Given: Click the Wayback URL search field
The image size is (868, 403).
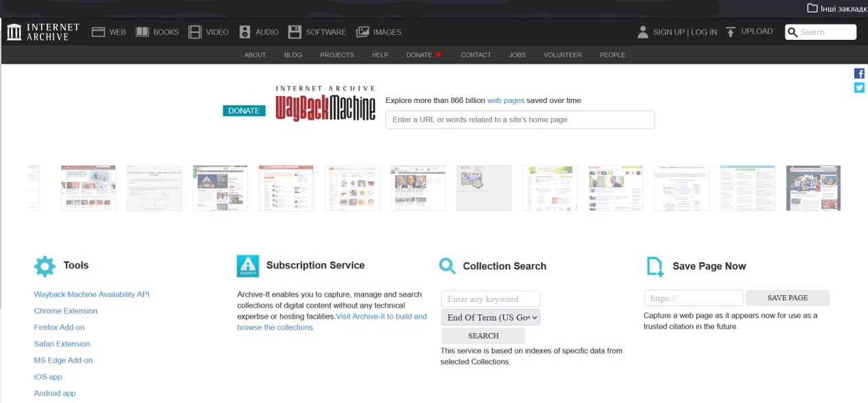Looking at the screenshot, I should (520, 119).
